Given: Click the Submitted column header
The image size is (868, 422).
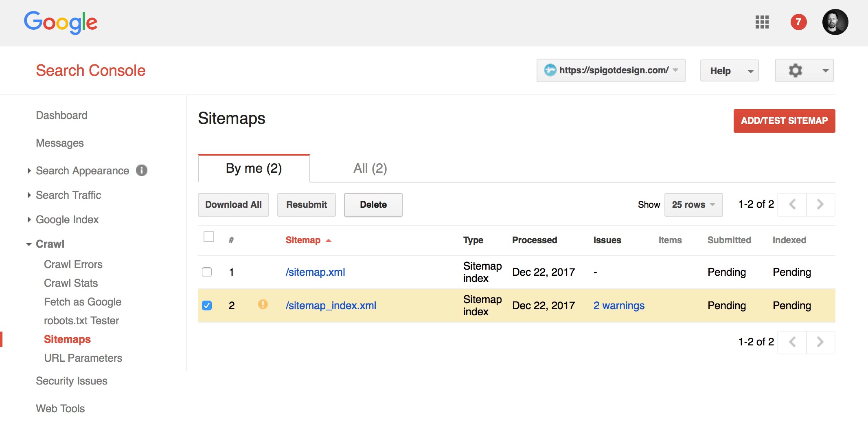Looking at the screenshot, I should 729,240.
